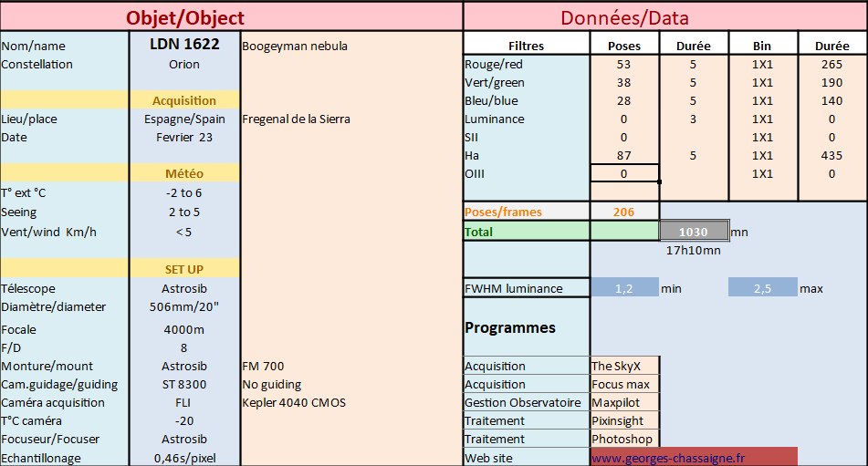This screenshot has width=868, height=466.
Task: Click the SET UP section header
Action: tap(184, 269)
